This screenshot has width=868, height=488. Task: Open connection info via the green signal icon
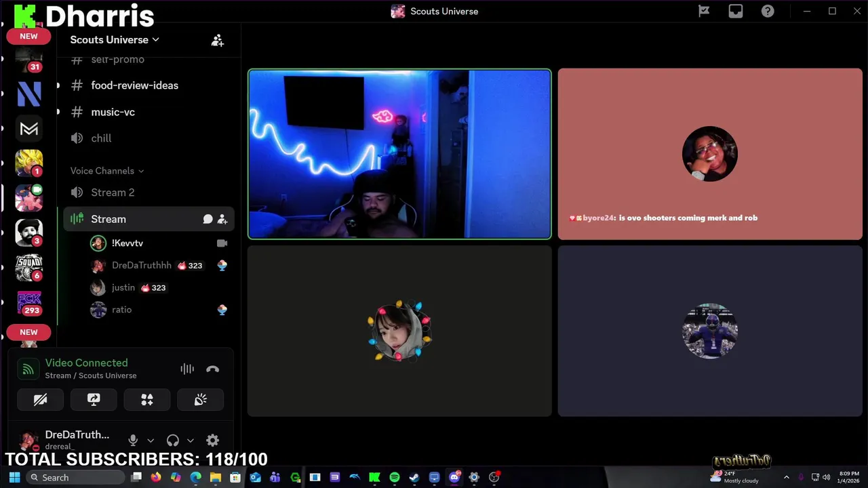[x=28, y=369]
